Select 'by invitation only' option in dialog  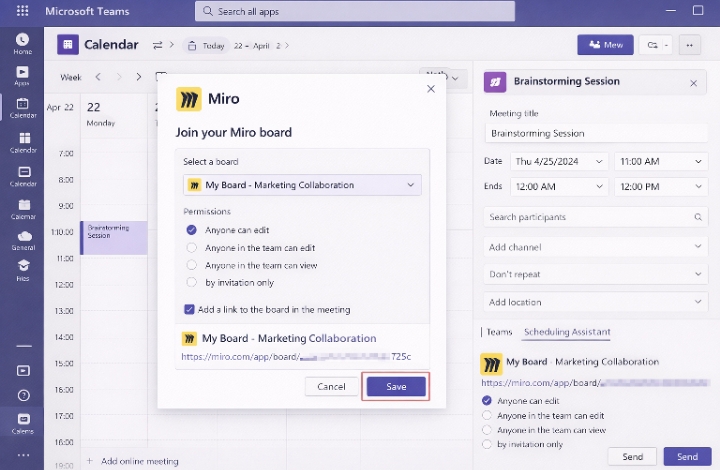point(192,283)
